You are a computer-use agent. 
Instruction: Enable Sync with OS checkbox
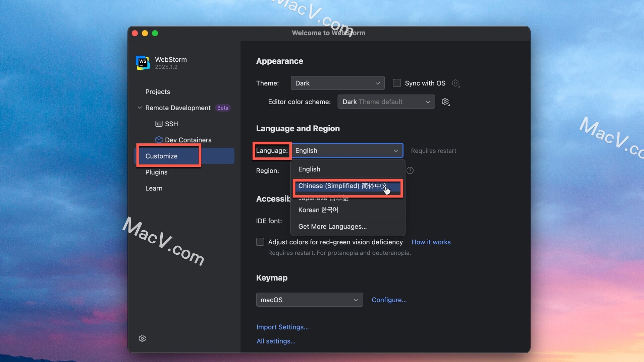pyautogui.click(x=397, y=83)
